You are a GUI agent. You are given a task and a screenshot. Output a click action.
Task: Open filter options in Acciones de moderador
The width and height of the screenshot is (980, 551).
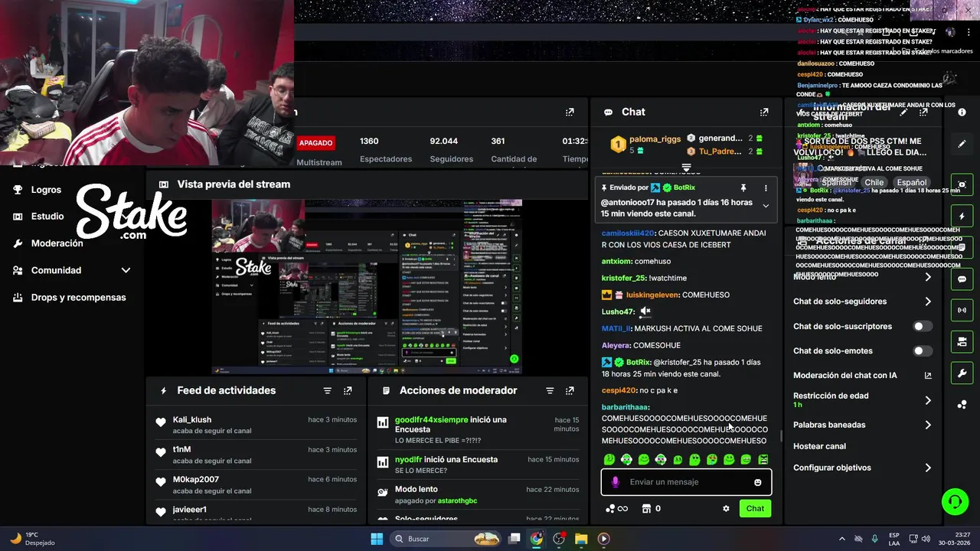(550, 390)
